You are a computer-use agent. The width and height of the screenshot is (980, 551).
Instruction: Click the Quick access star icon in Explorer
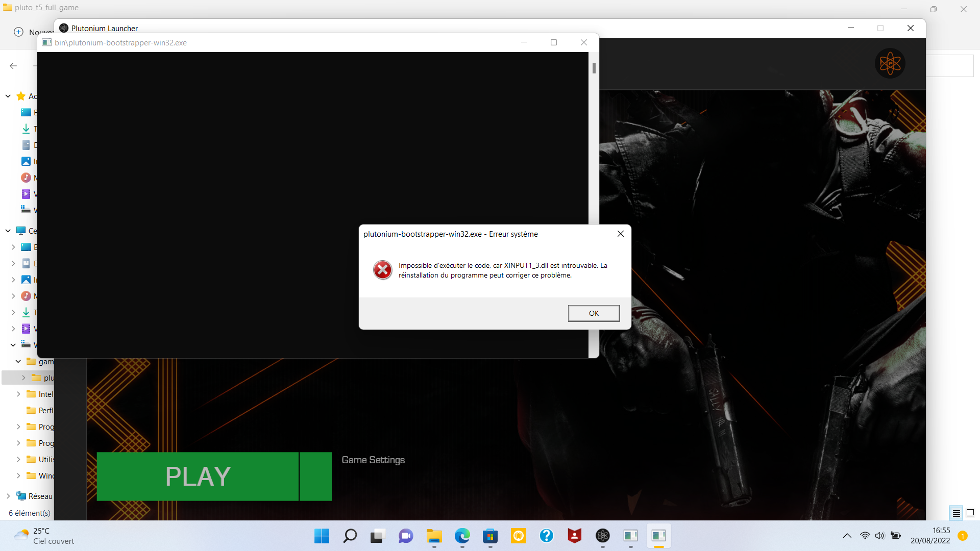tap(21, 96)
